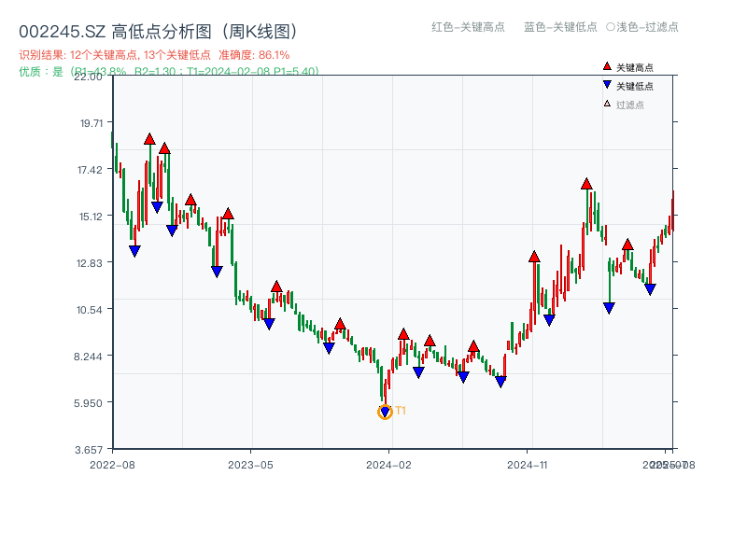
Task: Click the 2023-05 x-axis date label
Action: pos(250,465)
